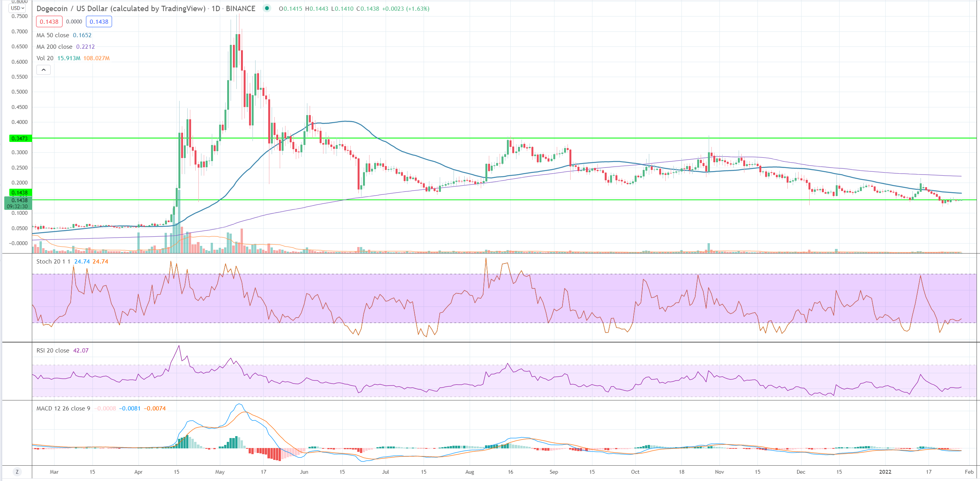Click the Z timezone button at bottom left
This screenshot has width=980, height=481.
pos(17,472)
